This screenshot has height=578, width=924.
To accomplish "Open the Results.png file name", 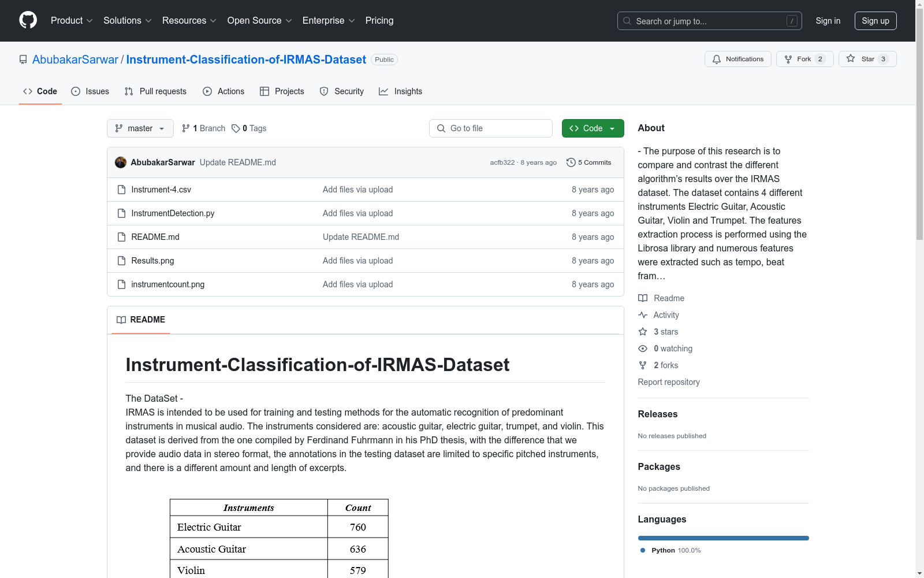I will click(x=152, y=261).
